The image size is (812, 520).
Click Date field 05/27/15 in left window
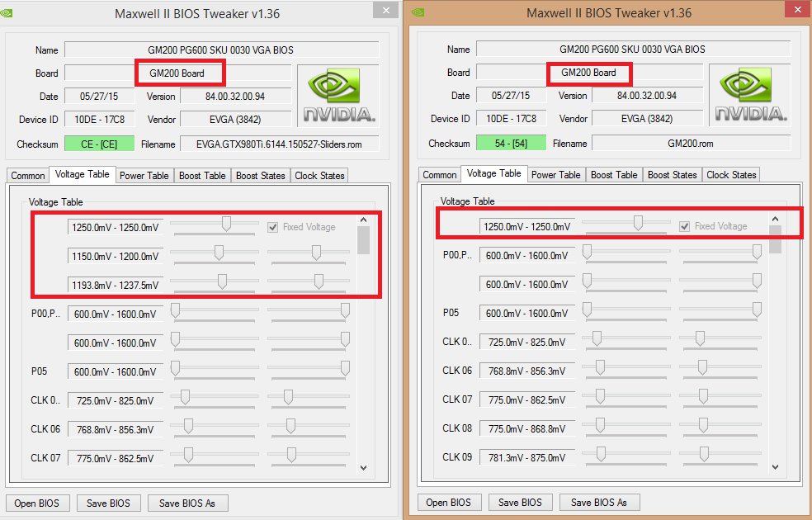(x=99, y=97)
